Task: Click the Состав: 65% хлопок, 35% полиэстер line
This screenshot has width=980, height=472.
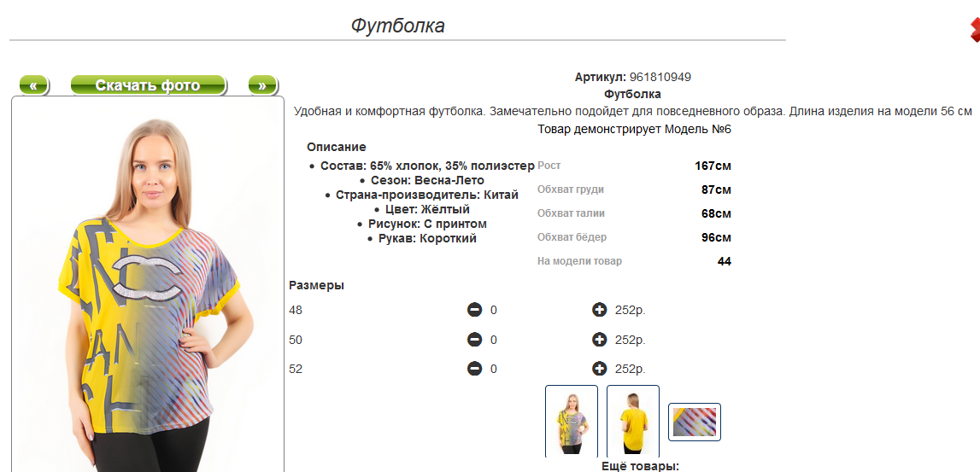Action: [x=427, y=166]
